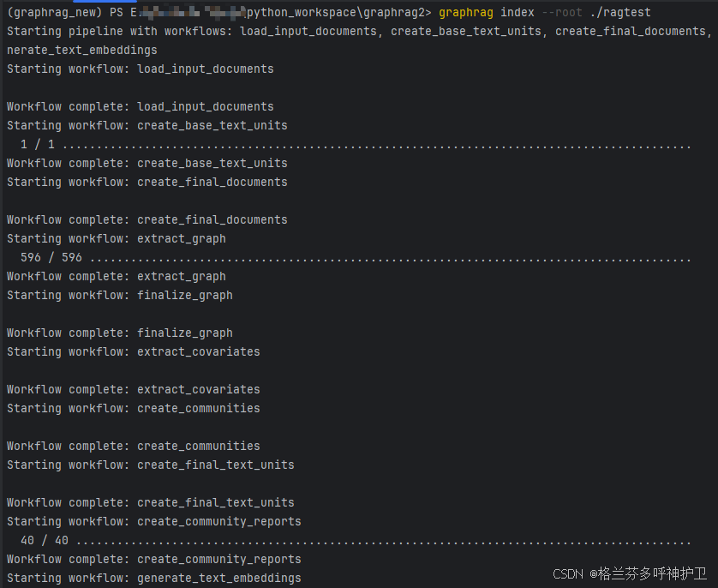Viewport: 718px width, 588px height.
Task: Click 'Starting workflow: create_base_text_units' line
Action: (147, 125)
